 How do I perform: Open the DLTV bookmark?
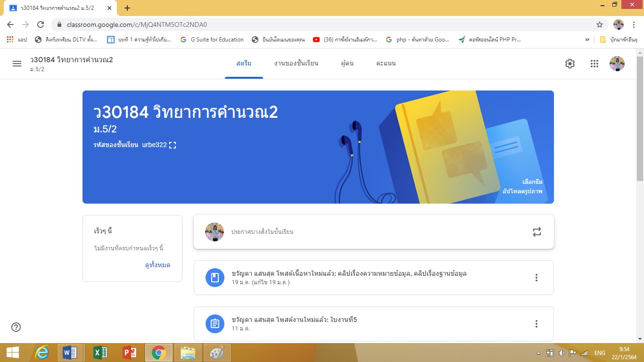[66, 40]
